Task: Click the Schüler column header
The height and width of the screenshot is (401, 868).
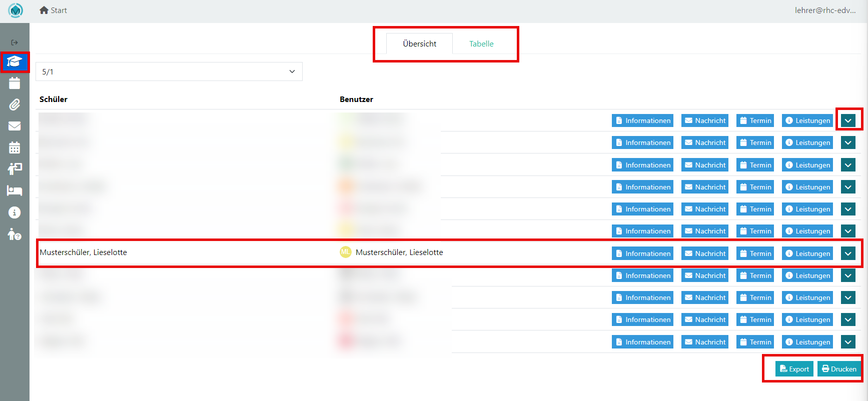Action: (x=54, y=99)
